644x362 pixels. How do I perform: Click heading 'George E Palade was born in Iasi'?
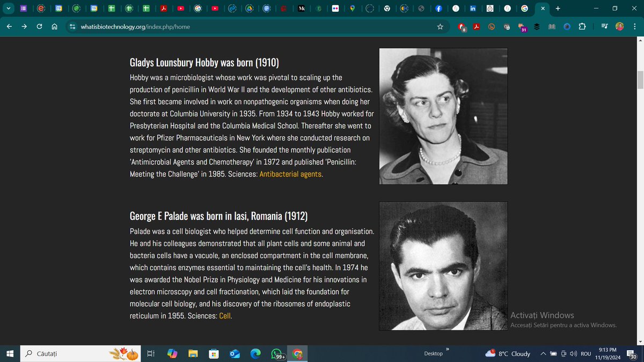click(218, 216)
